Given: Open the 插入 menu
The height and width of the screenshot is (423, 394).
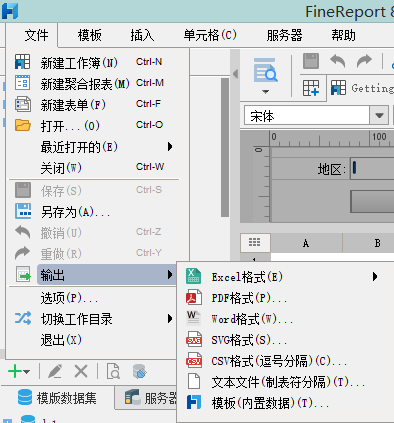Looking at the screenshot, I should [142, 35].
